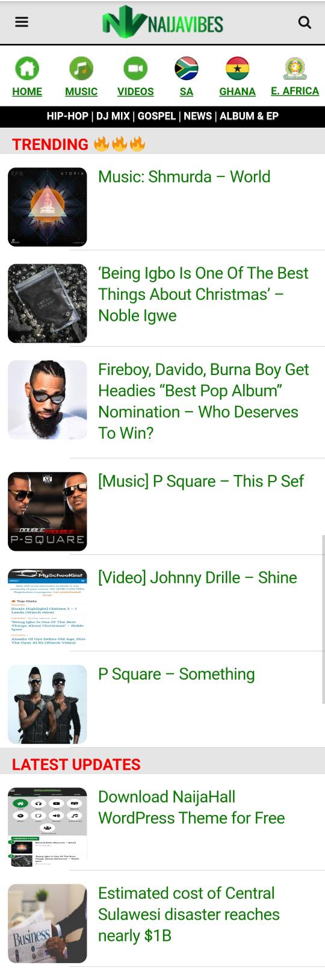Open the HIP-HOP category
Screen dimensions: 325x980
pos(67,116)
